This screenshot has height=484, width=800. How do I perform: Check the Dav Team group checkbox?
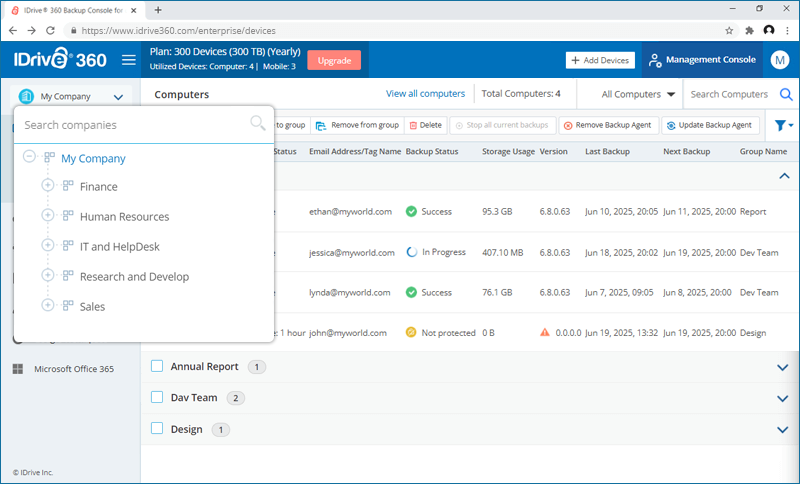[157, 397]
